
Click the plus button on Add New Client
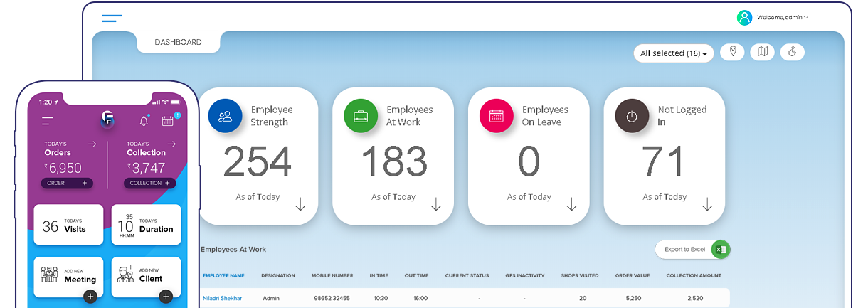[x=166, y=297]
